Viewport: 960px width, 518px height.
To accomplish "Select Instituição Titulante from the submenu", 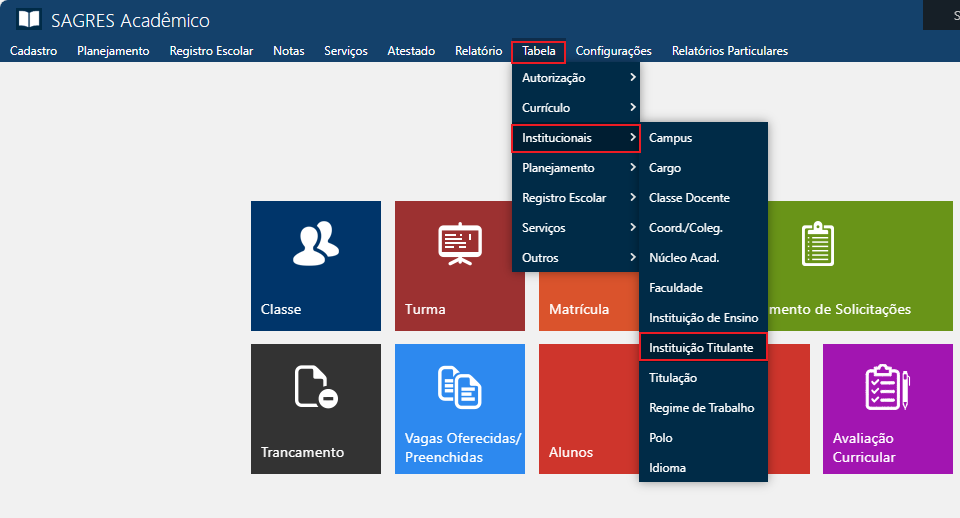I will click(702, 347).
